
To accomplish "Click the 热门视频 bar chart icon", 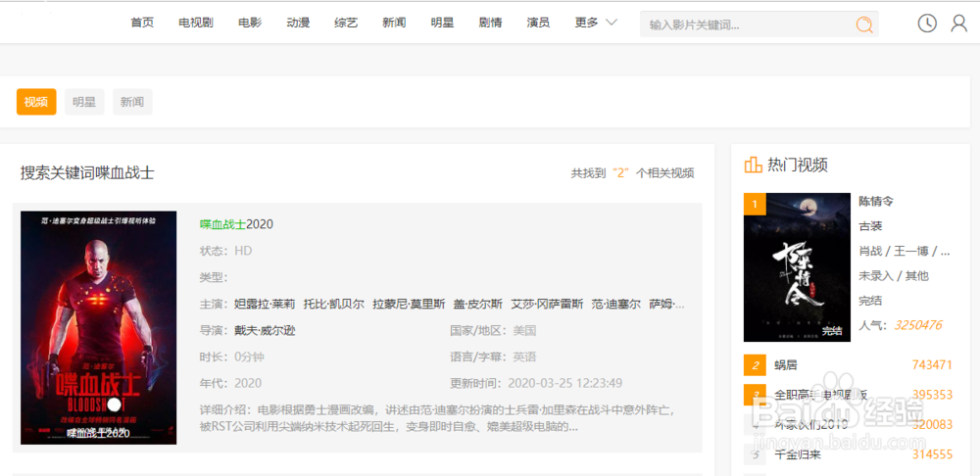I will 753,165.
